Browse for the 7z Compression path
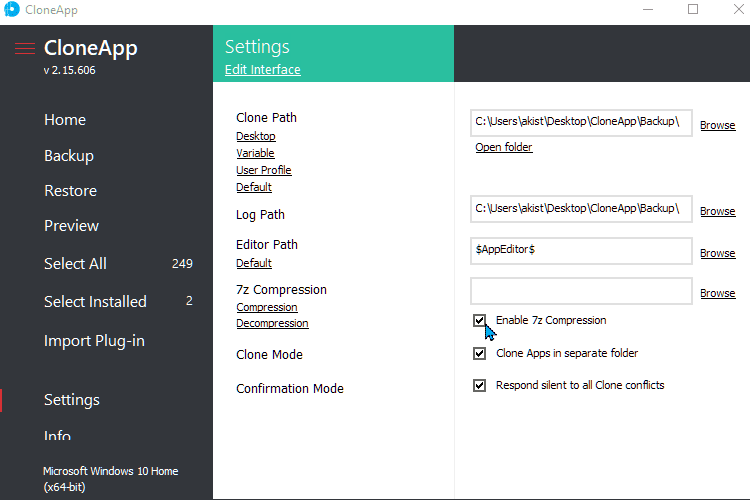The image size is (750, 500). [717, 293]
